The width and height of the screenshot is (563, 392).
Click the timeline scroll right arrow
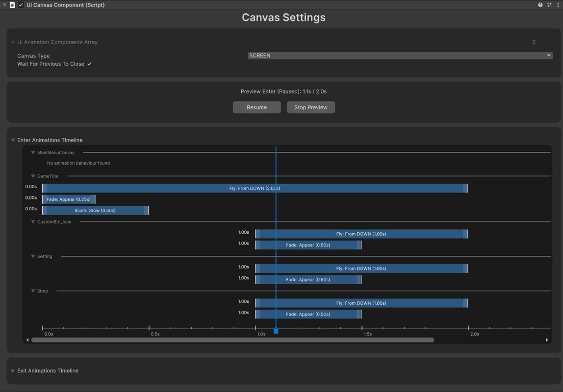pos(547,340)
